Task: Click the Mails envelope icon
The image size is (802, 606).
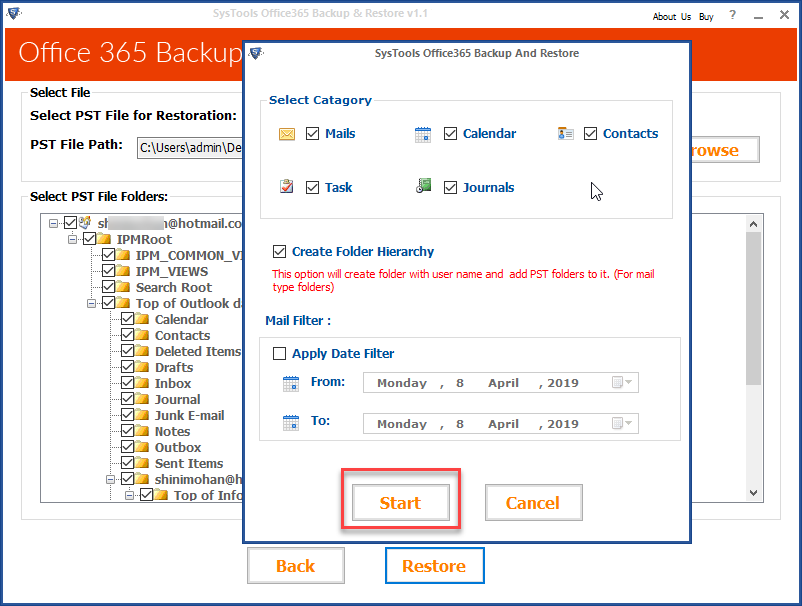Action: 288,132
